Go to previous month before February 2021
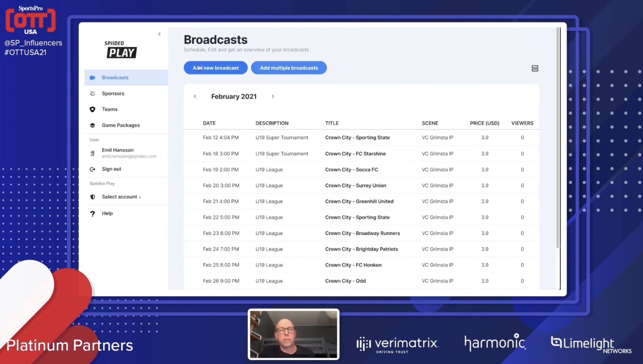The height and width of the screenshot is (364, 643). [195, 96]
